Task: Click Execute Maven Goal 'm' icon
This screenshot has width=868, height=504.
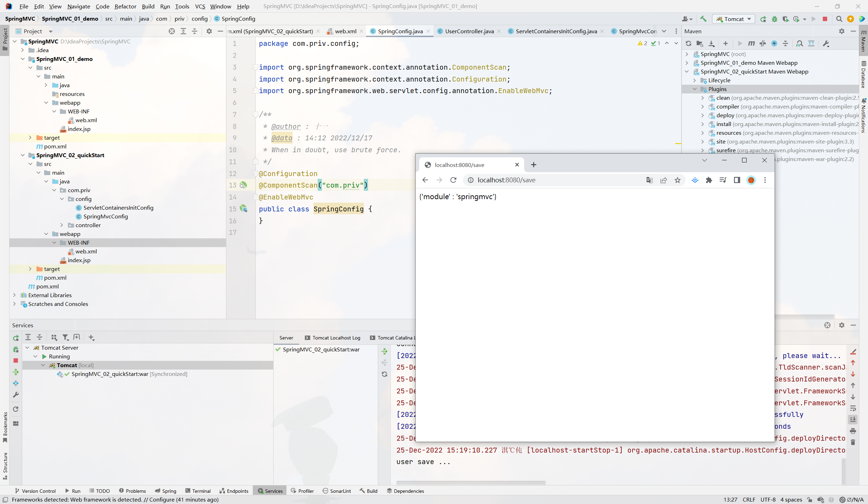Action: 751,43
